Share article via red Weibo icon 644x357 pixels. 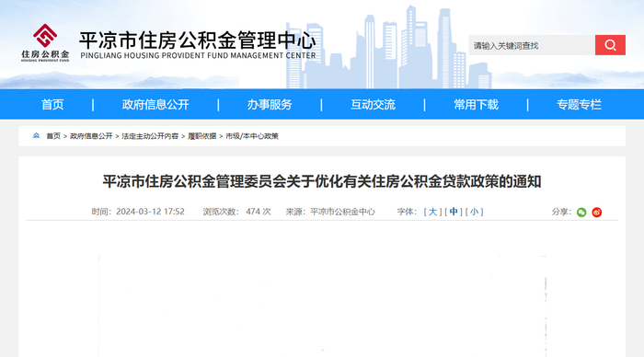pyautogui.click(x=597, y=212)
